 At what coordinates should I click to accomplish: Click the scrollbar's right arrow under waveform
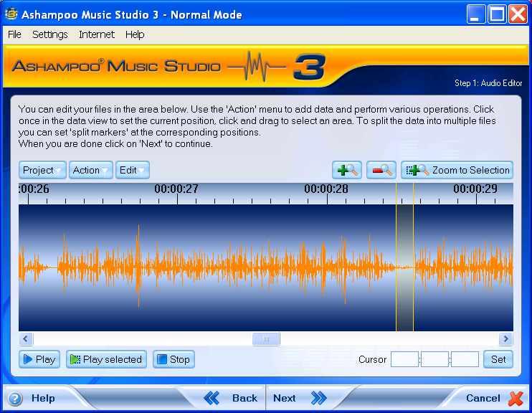(506, 339)
